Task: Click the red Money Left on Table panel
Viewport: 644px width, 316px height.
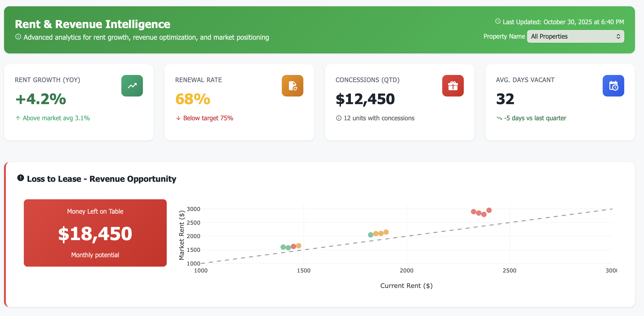Action: [95, 233]
